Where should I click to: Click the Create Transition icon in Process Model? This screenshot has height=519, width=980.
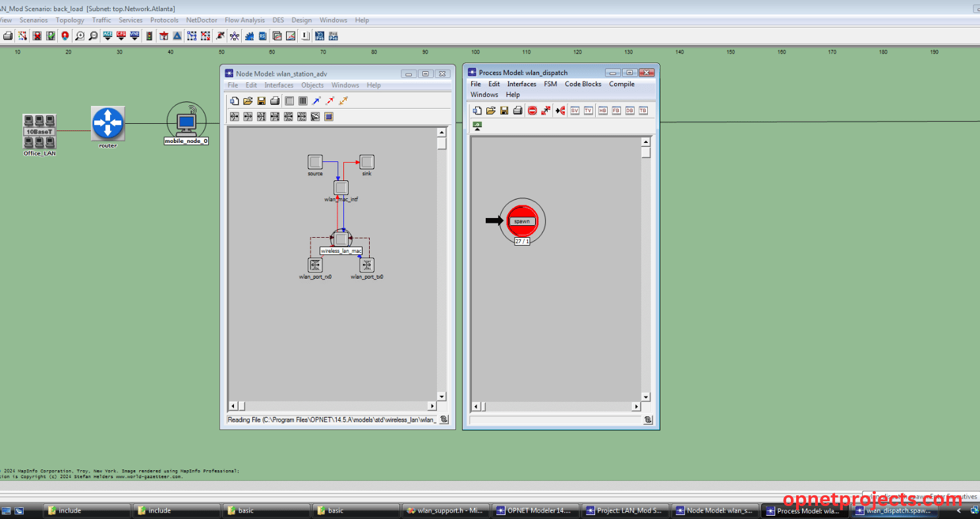pos(546,111)
